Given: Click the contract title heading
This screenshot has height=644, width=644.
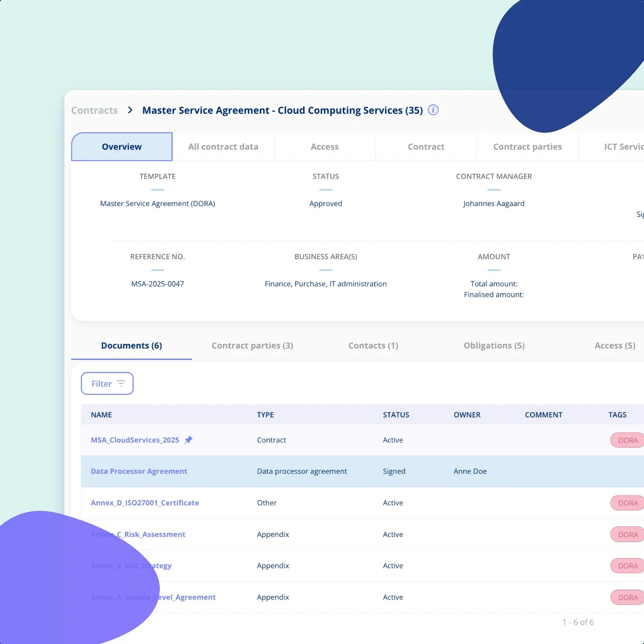Looking at the screenshot, I should (283, 110).
